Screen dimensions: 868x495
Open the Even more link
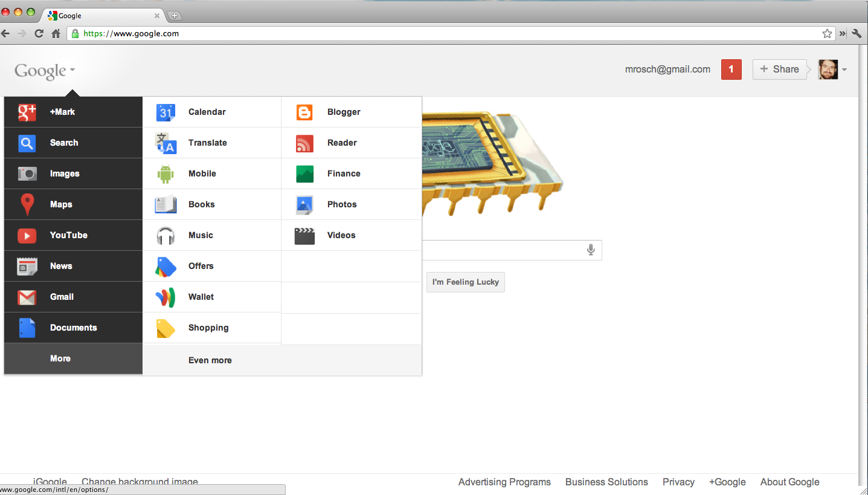[x=210, y=360]
